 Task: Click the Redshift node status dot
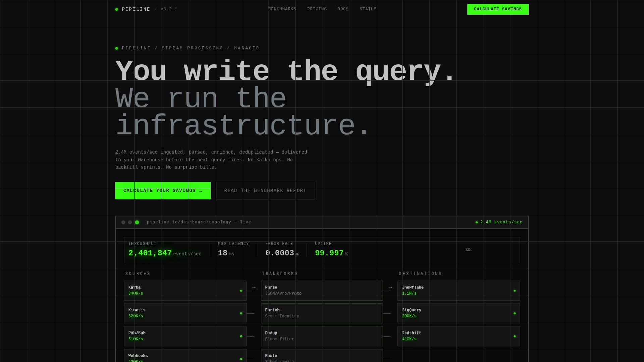click(x=515, y=336)
